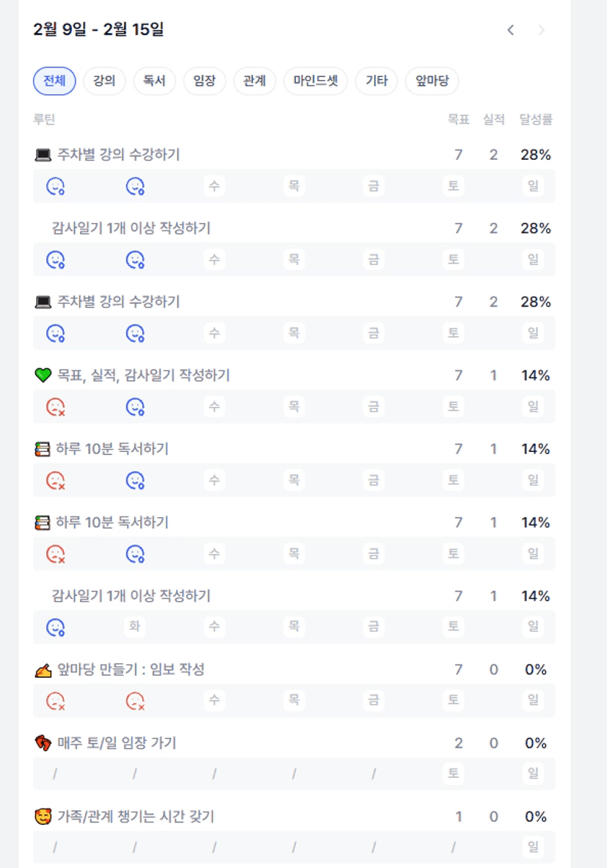The width and height of the screenshot is (607, 868).
Task: Open the 앞마당 category tab
Action: [x=432, y=81]
